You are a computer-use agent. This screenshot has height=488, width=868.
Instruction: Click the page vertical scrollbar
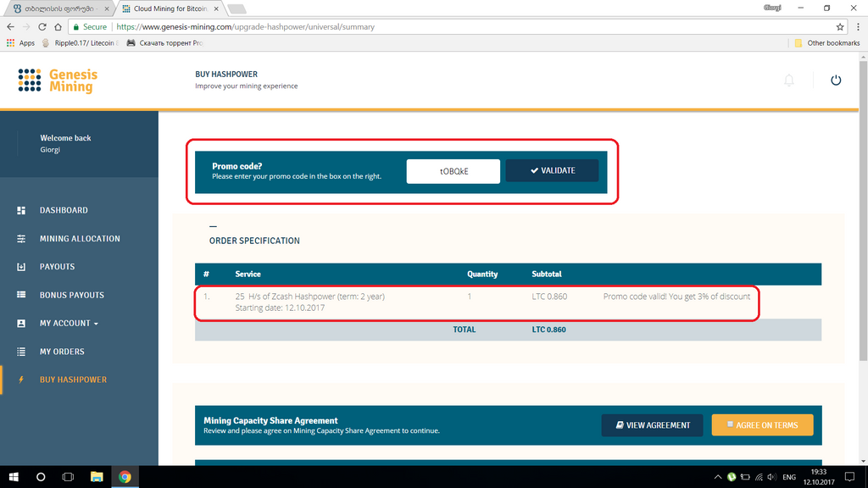[864, 210]
